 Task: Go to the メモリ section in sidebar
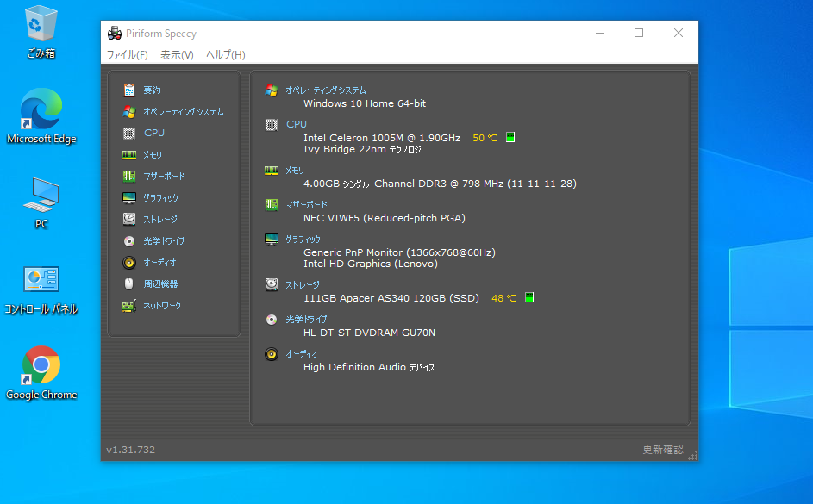tap(153, 155)
